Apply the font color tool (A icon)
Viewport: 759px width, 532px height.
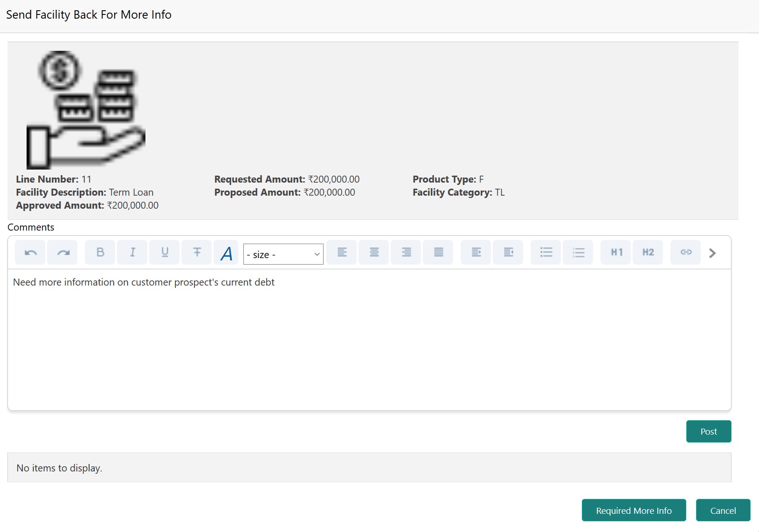[x=226, y=252]
